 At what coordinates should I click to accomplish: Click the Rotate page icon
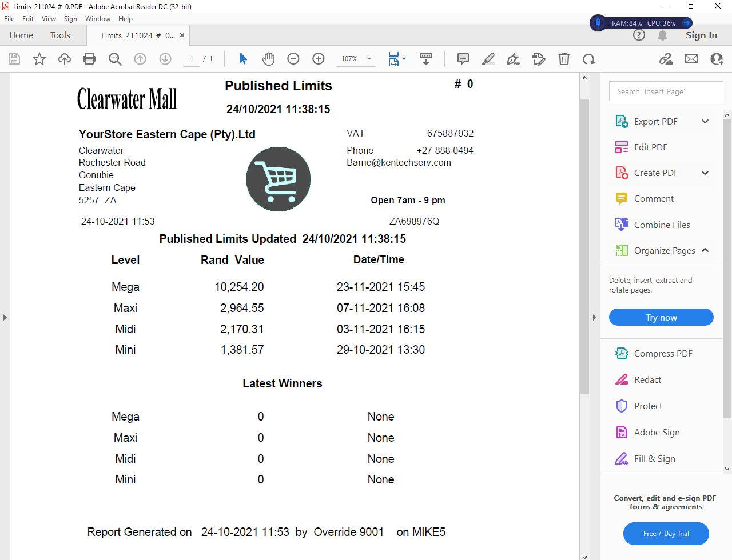[x=589, y=59]
